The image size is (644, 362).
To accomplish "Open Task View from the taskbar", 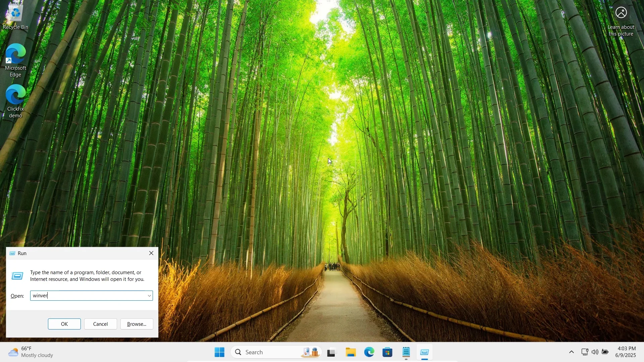I will 331,352.
